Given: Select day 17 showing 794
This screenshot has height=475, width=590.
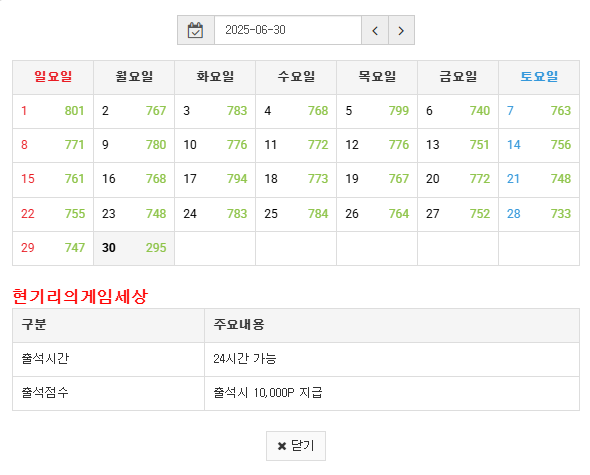Looking at the screenshot, I should [x=215, y=179].
